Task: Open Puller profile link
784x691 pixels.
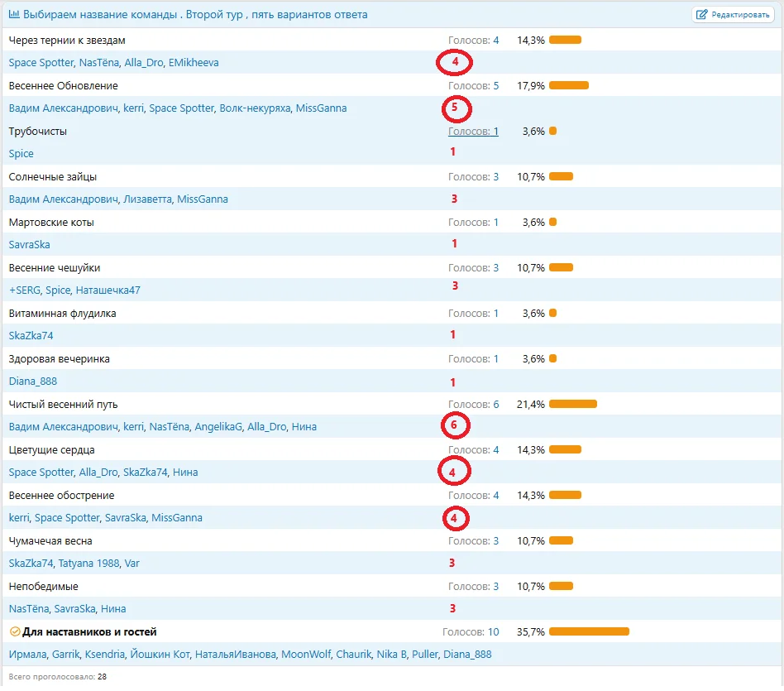Action: 424,655
